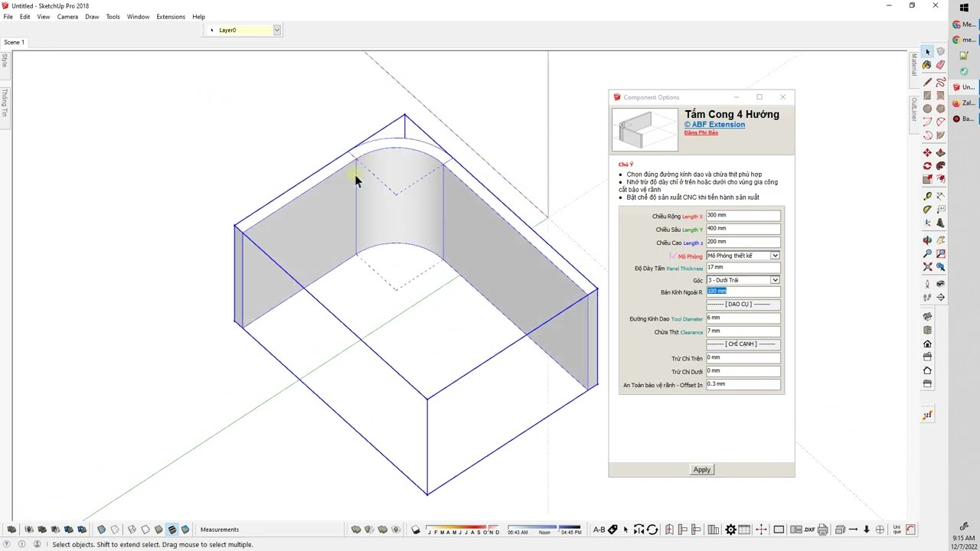Open the Đăng Phi Bảo link
The width and height of the screenshot is (980, 551).
click(x=701, y=133)
